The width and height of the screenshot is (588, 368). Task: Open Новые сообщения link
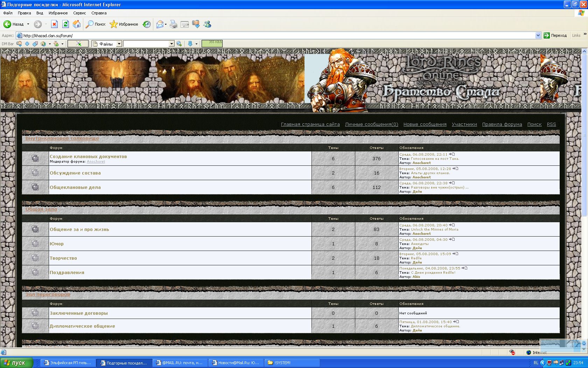point(425,124)
